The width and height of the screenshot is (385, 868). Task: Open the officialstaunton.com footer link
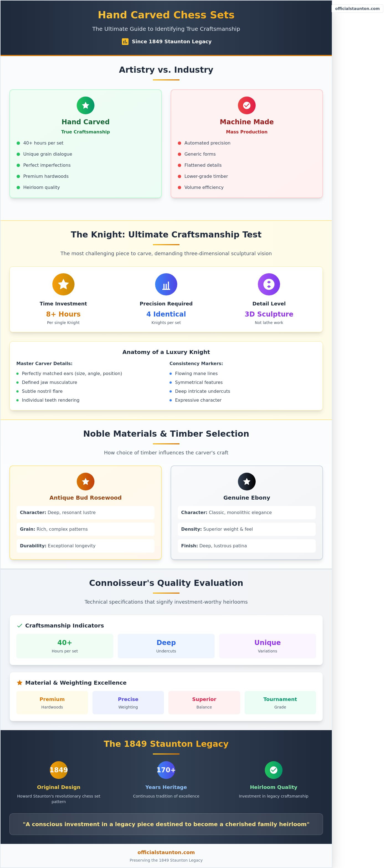tap(166, 852)
